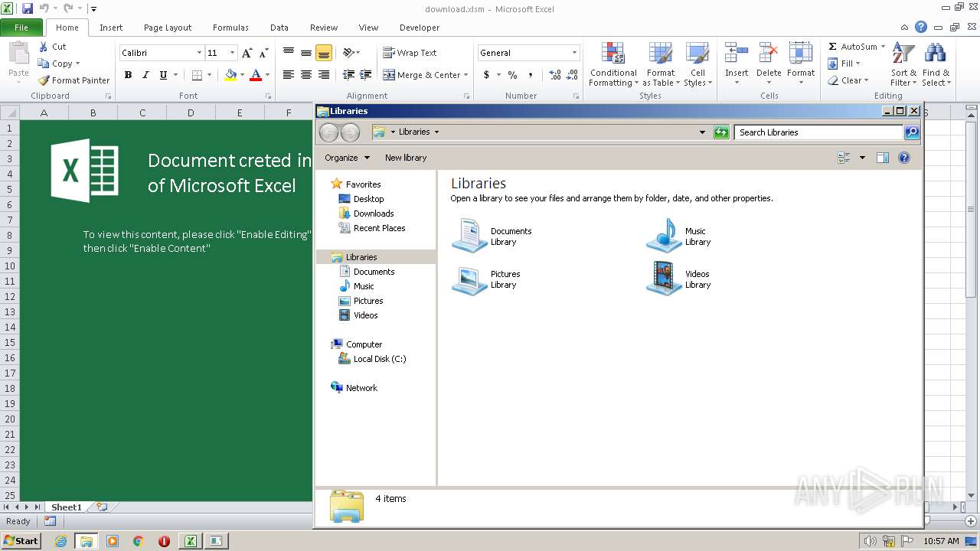Apply Percent Style format
980x551 pixels.
512,75
